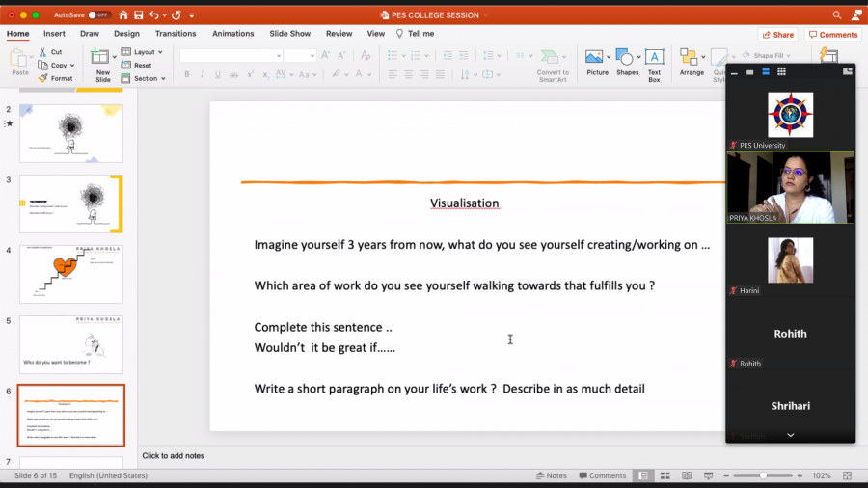Insert a Text Box from the ribbon
Image resolution: width=868 pixels, height=488 pixels.
[x=654, y=64]
